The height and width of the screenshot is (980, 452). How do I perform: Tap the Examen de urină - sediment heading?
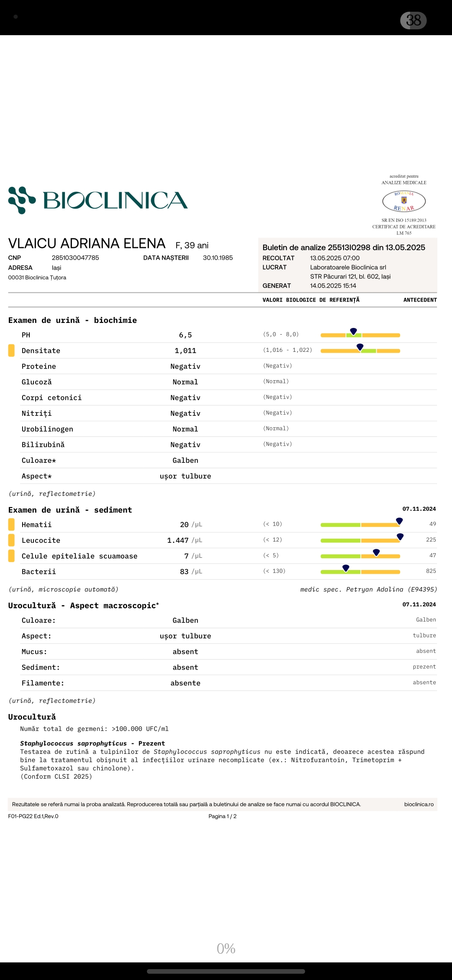(x=70, y=510)
